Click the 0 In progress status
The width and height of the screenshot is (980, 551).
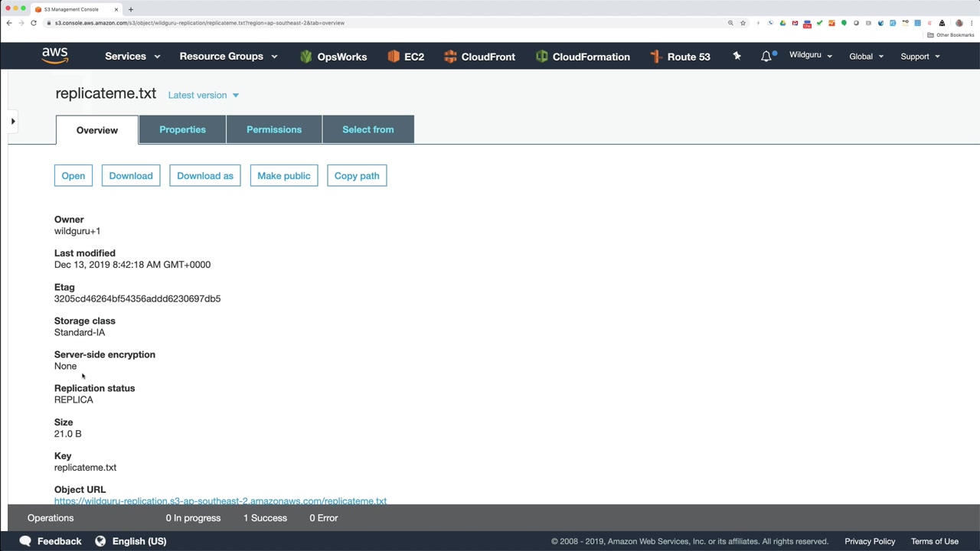click(x=193, y=518)
